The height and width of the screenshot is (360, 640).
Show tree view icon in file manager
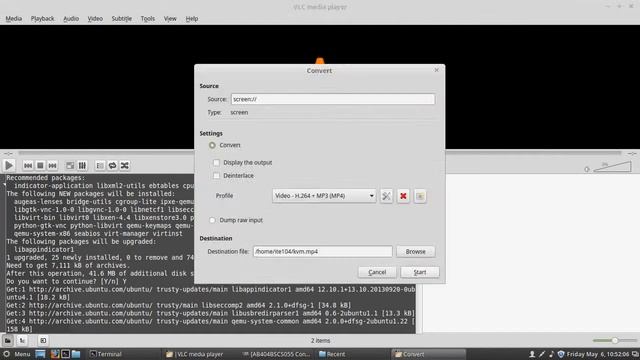(22, 340)
